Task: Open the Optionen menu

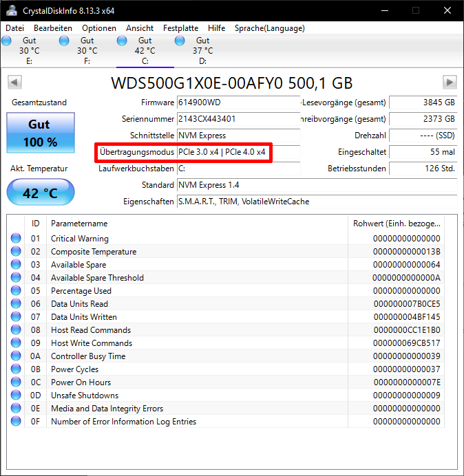Action: 99,28
